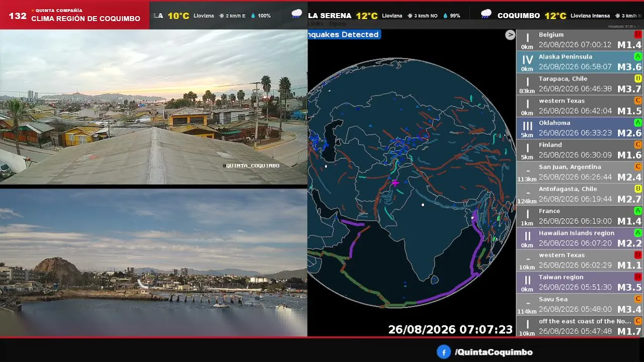Collapse the earthquake list with the arrow button

click(510, 35)
